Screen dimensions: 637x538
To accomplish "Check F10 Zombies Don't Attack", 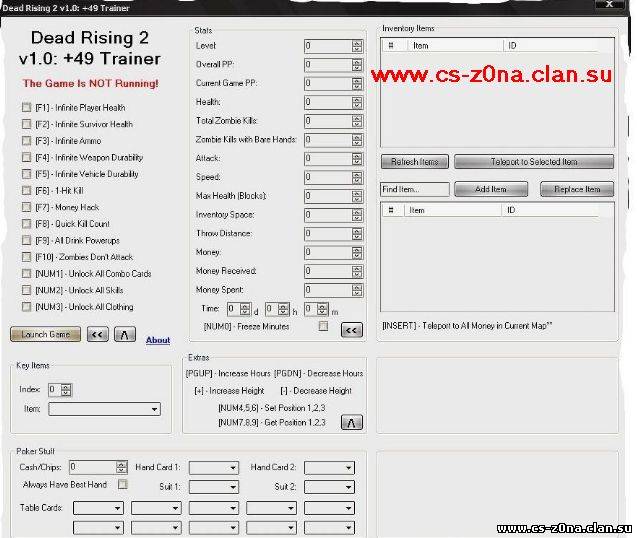I will tap(26, 257).
